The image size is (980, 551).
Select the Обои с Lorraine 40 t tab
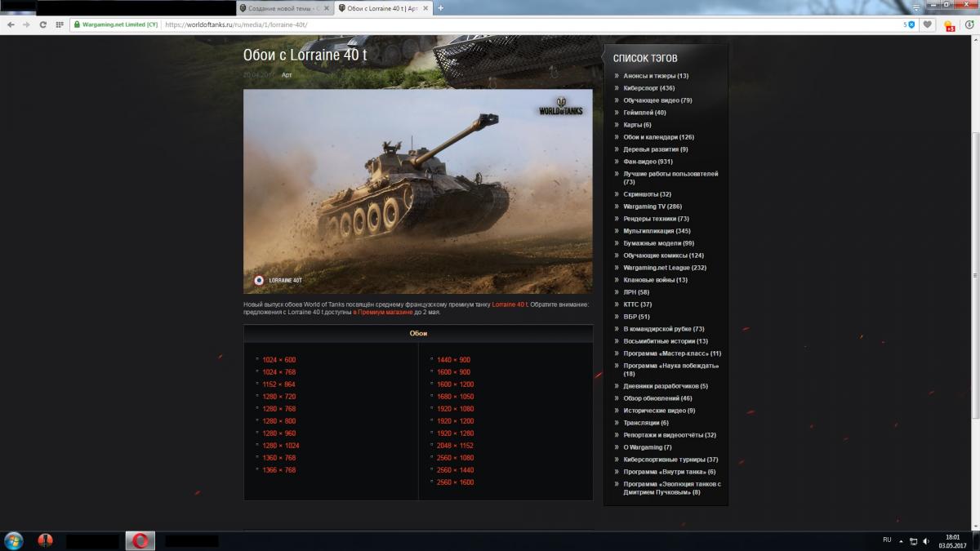(x=382, y=7)
